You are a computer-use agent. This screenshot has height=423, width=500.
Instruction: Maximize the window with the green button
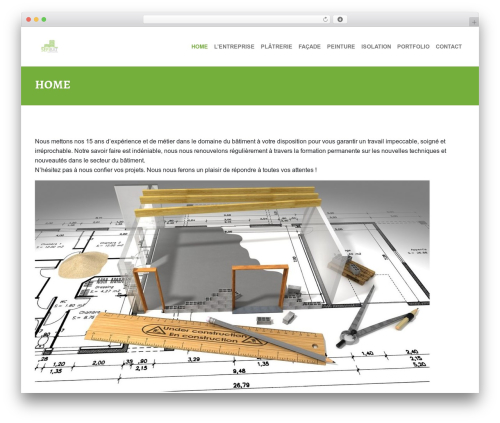pyautogui.click(x=44, y=19)
